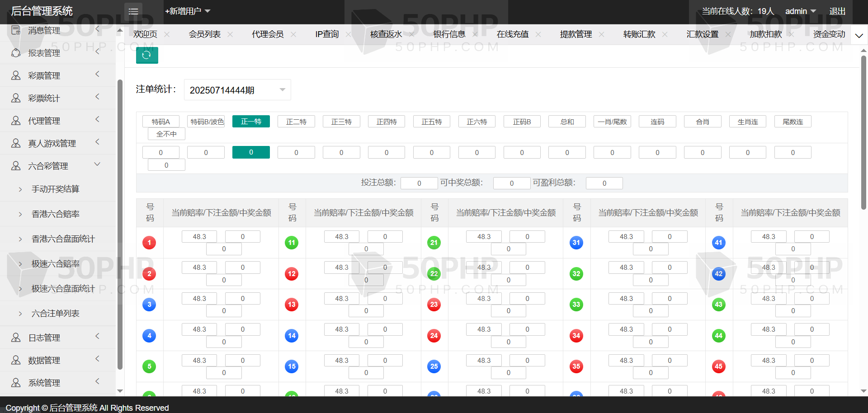This screenshot has height=413, width=868.
Task: Expand the tab overflow chevron menu
Action: click(859, 35)
